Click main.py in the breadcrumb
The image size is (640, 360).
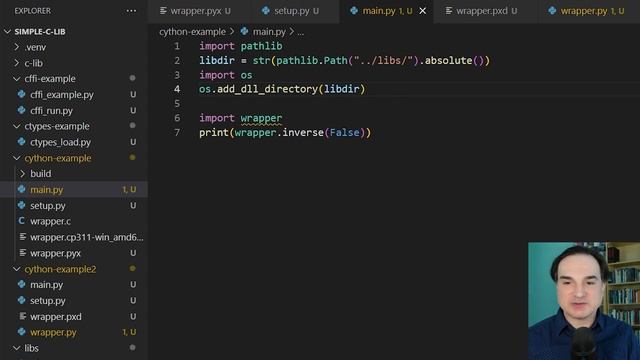269,31
